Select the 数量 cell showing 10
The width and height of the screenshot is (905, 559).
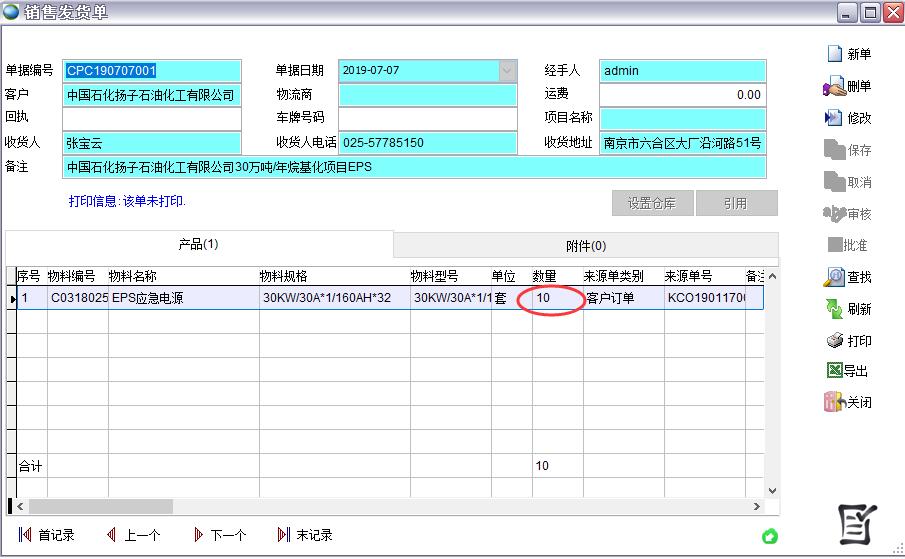556,298
